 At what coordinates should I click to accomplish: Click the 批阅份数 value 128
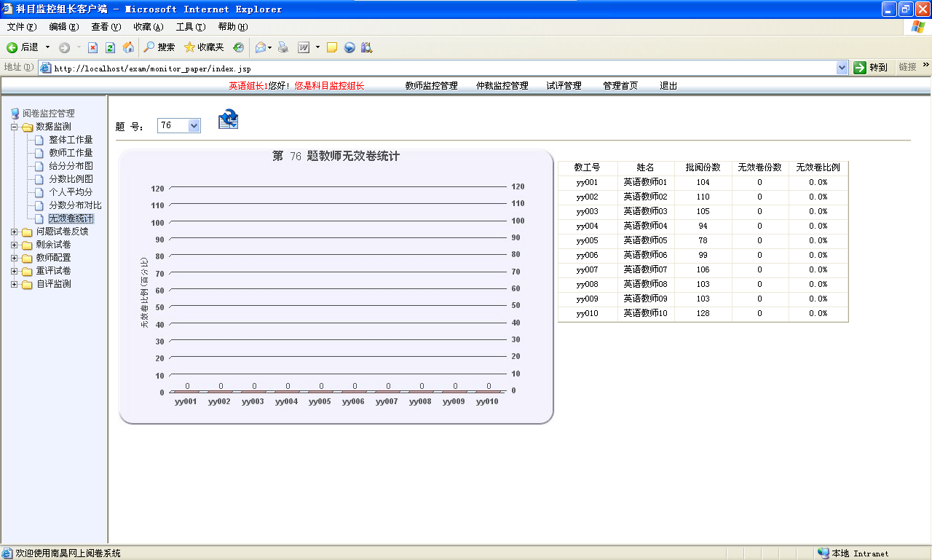pos(703,313)
